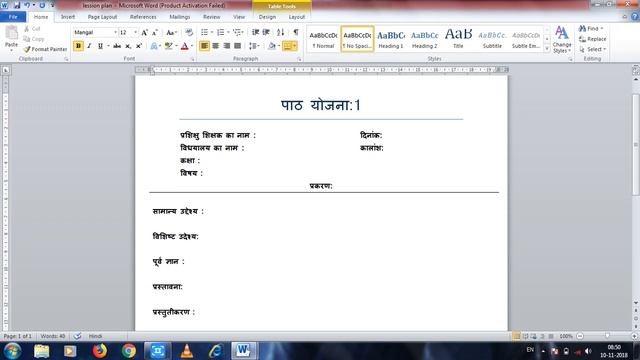640x360 pixels.
Task: Clear formatting icon
Action: coord(189,32)
